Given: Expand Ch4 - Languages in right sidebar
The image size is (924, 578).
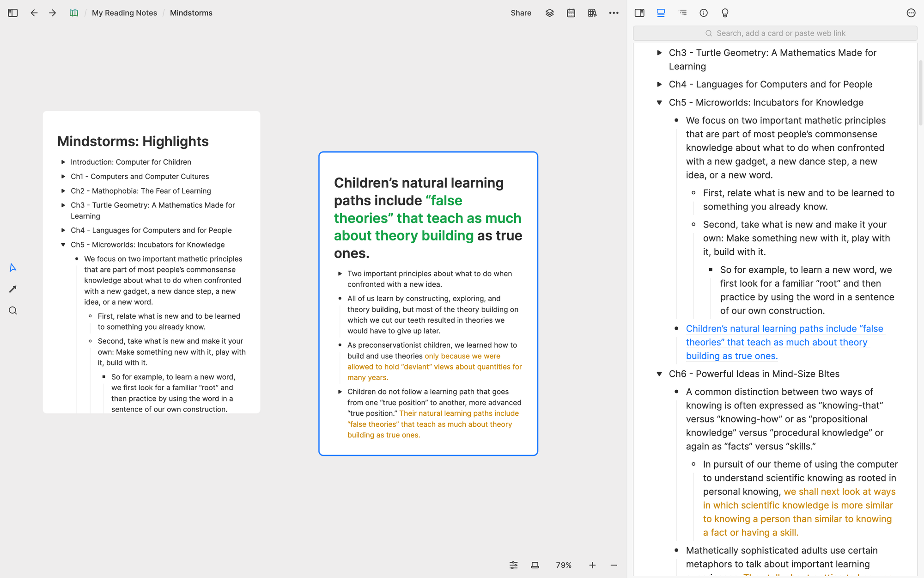Looking at the screenshot, I should point(659,85).
